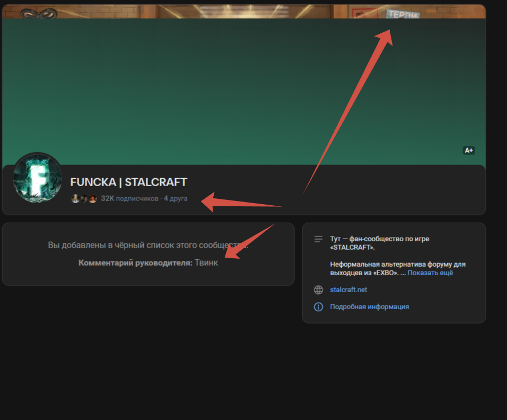The image size is (507, 420).
Task: Open the 4 друга friends list
Action: coord(176,198)
